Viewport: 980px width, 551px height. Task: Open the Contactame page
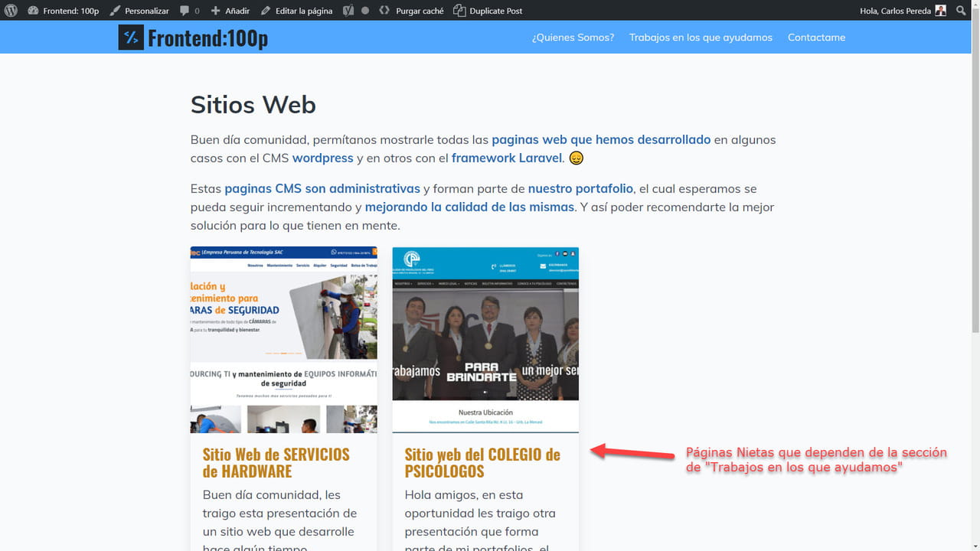pyautogui.click(x=816, y=37)
